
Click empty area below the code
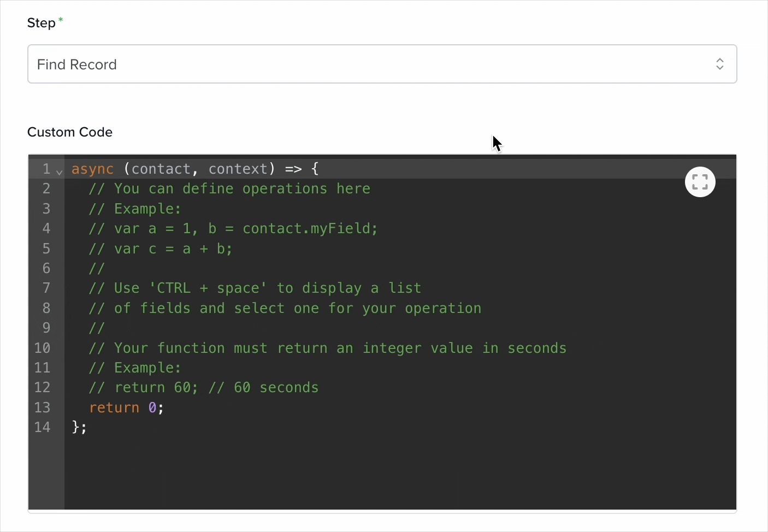pyautogui.click(x=400, y=472)
